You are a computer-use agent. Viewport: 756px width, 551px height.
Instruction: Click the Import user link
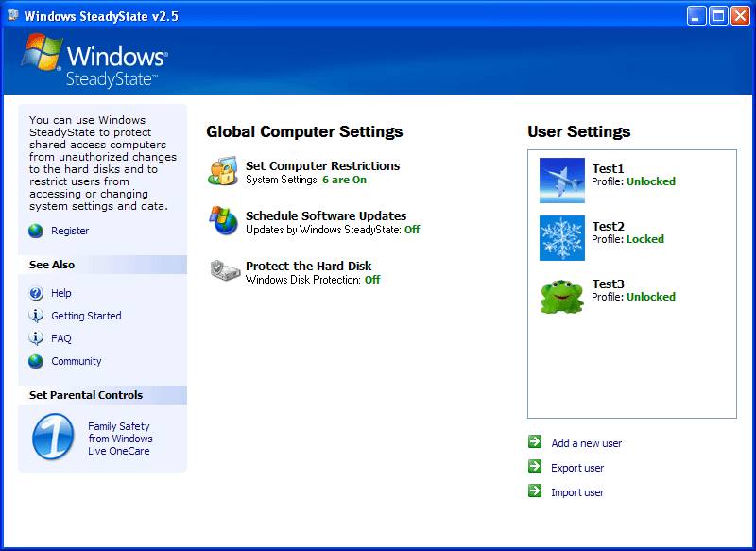tap(577, 492)
